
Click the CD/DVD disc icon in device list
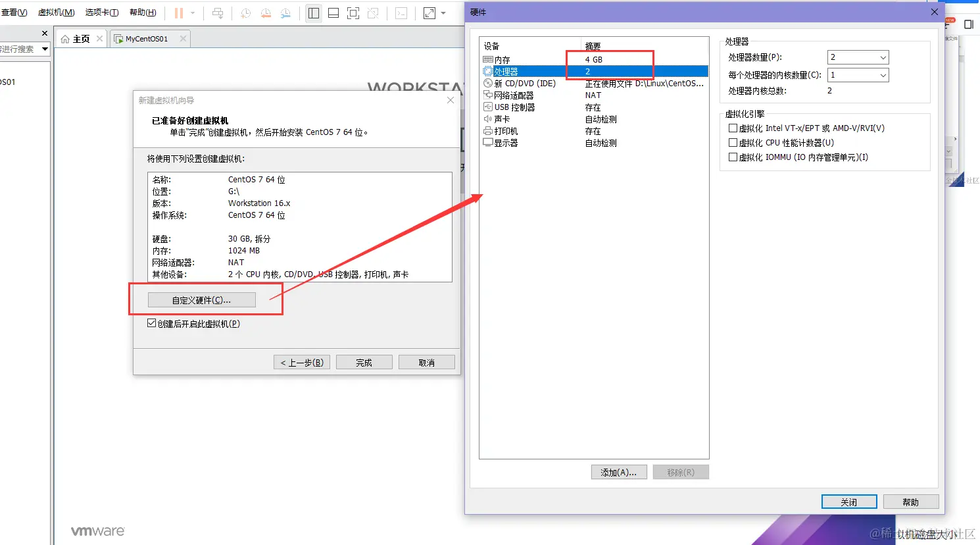pos(488,84)
